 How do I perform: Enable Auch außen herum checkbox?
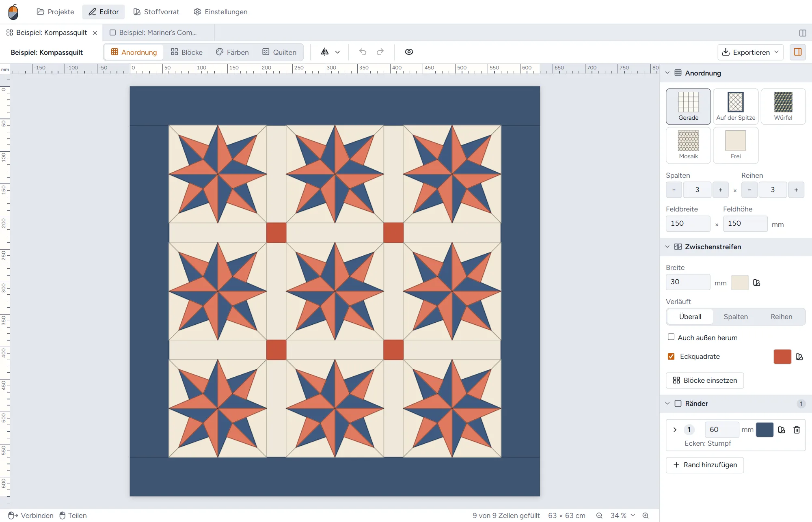pyautogui.click(x=671, y=337)
